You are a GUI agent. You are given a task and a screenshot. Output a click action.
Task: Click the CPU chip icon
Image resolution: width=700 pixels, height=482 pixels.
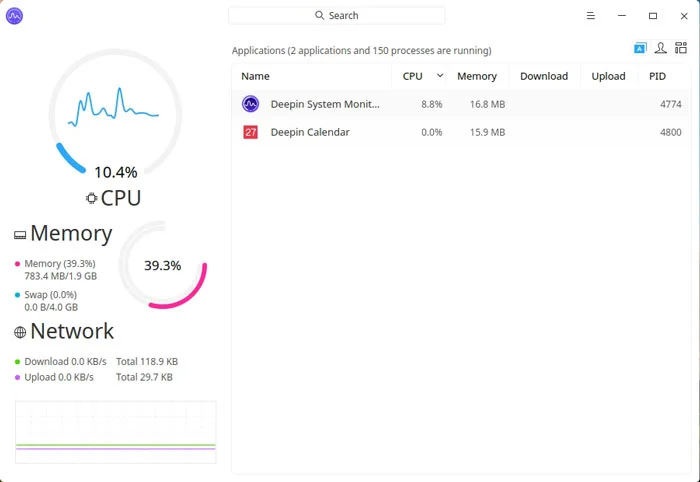pyautogui.click(x=92, y=198)
